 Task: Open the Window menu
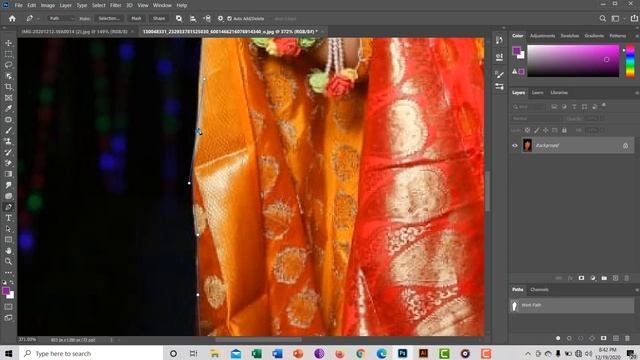[162, 5]
